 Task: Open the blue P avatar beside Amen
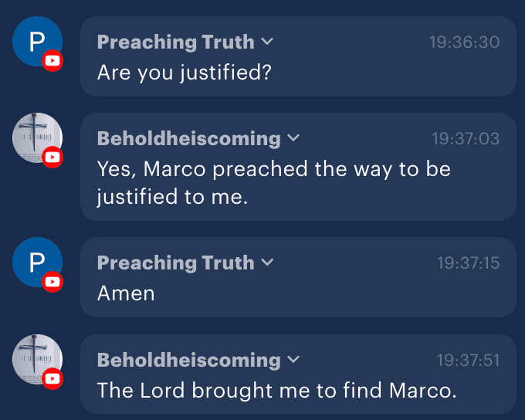point(38,262)
